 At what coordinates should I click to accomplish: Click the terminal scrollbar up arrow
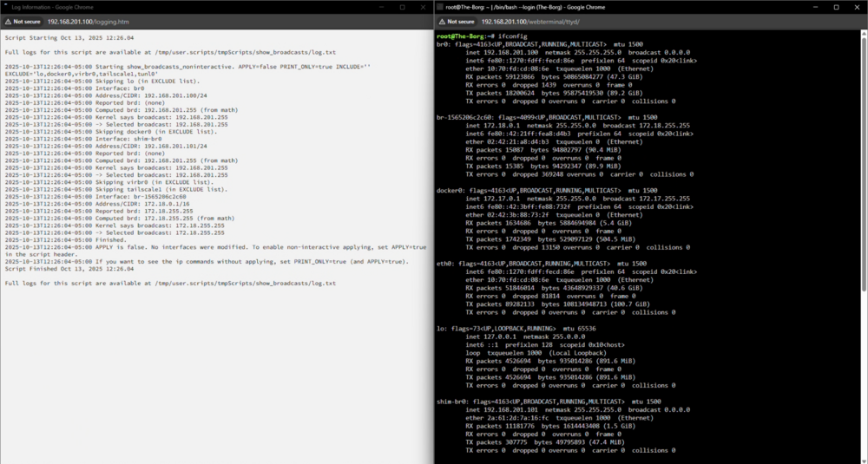(x=865, y=33)
